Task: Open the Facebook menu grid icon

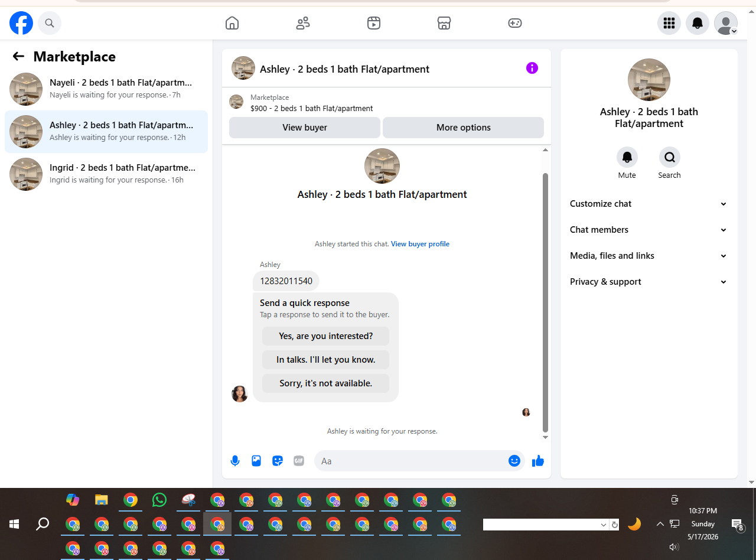Action: pos(669,23)
